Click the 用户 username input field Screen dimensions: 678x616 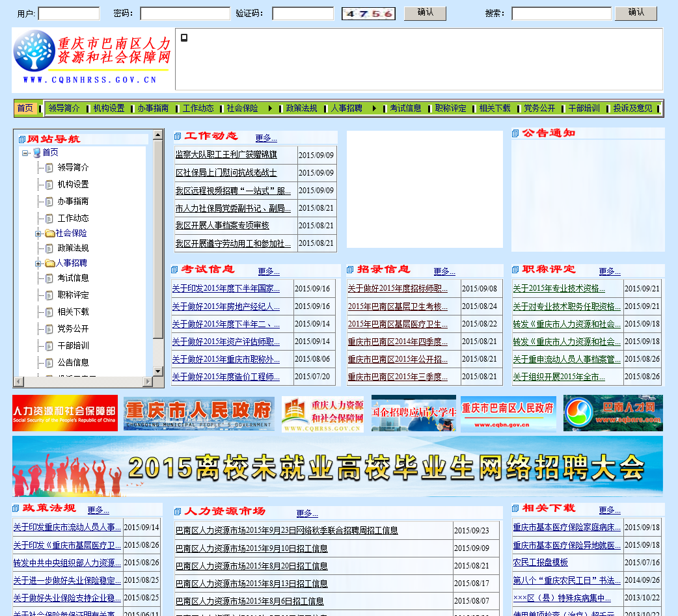click(69, 14)
